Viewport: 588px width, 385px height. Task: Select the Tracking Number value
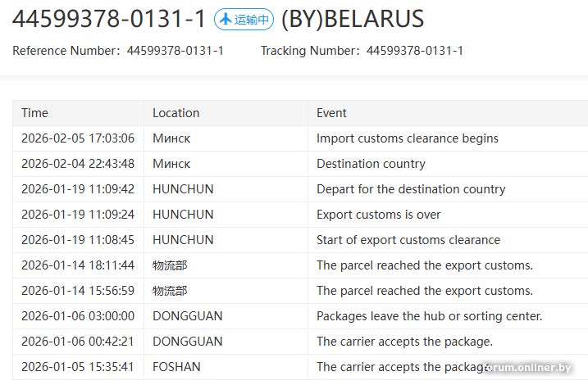[x=414, y=51]
